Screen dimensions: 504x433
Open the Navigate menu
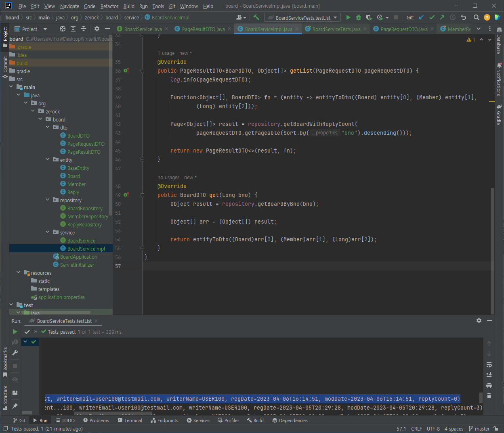click(69, 6)
